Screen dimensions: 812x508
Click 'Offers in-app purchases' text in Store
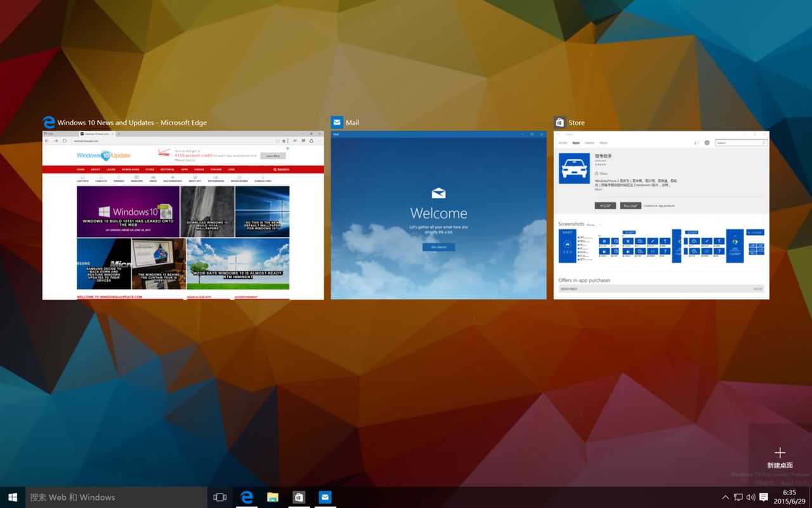(584, 280)
